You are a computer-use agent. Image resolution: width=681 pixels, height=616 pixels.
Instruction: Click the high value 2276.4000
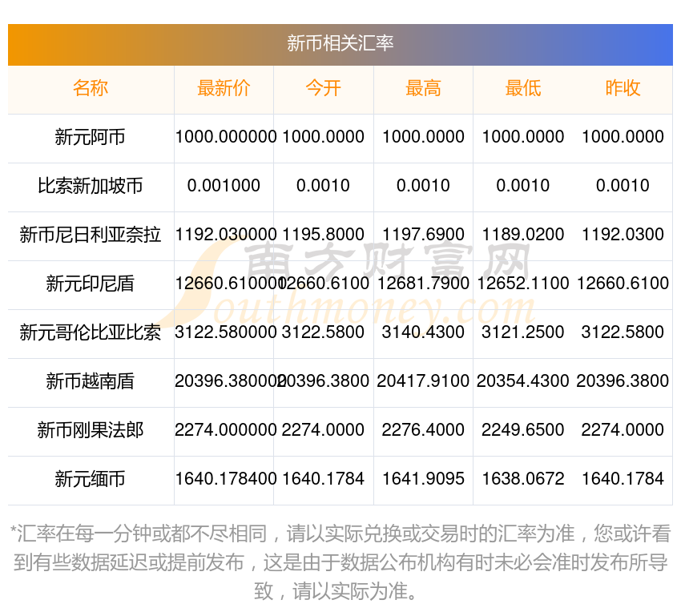pos(423,430)
